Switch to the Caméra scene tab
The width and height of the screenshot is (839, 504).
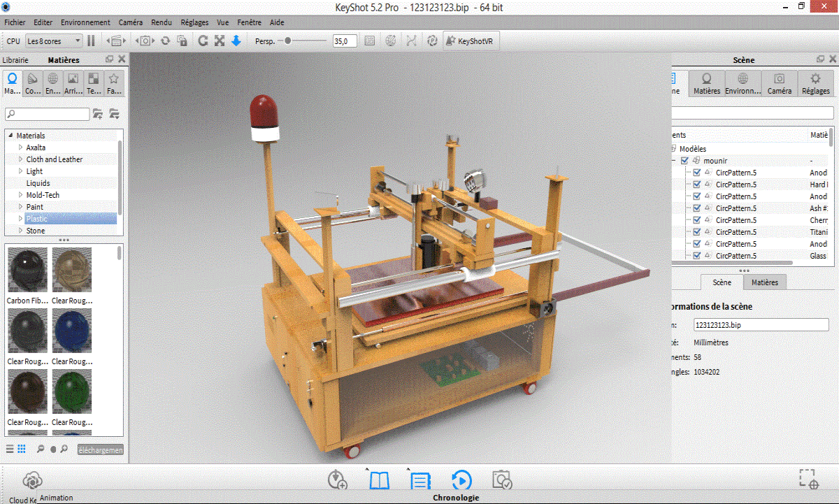pos(779,83)
